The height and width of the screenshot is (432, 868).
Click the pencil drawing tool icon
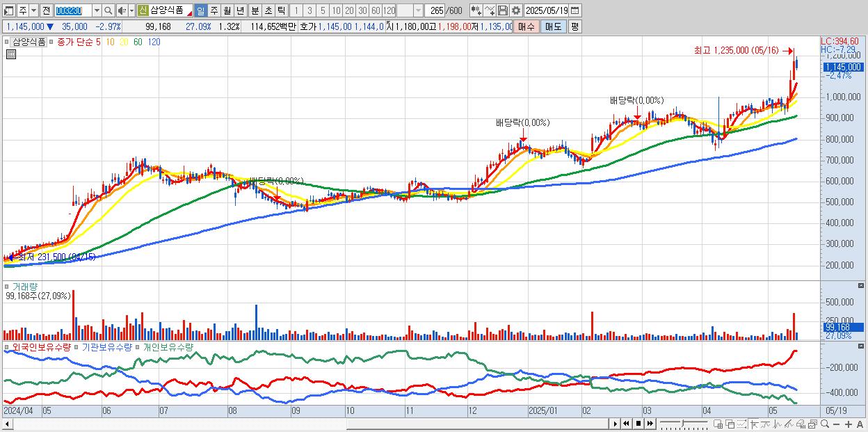789,424
